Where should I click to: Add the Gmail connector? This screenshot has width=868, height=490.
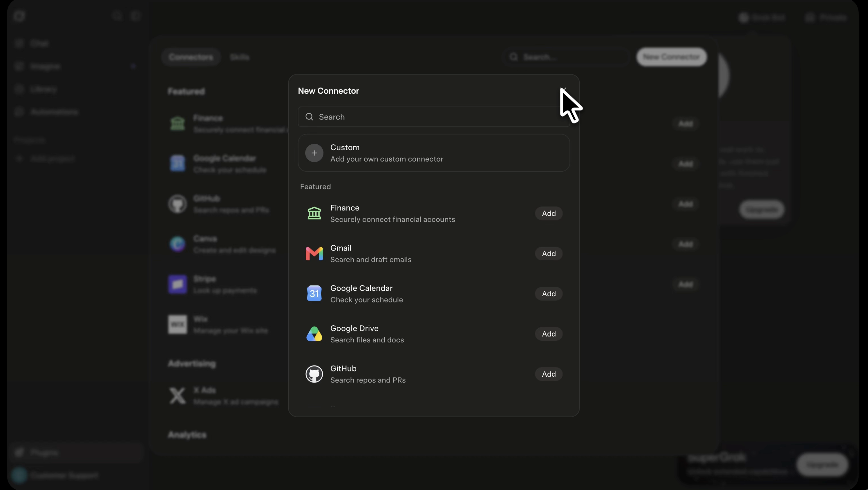tap(549, 253)
